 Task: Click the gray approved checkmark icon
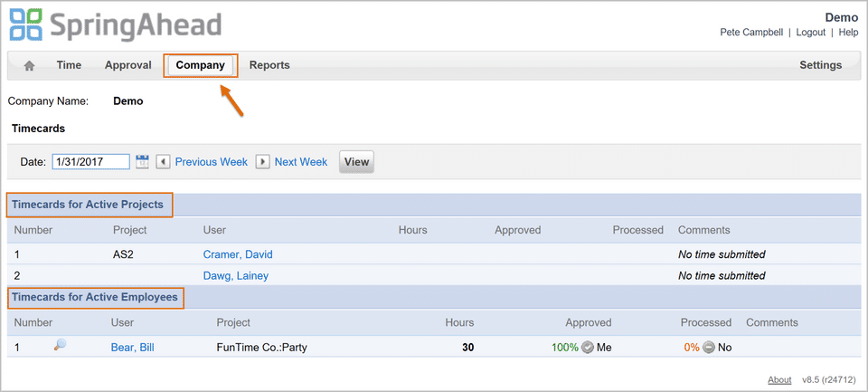coord(588,347)
